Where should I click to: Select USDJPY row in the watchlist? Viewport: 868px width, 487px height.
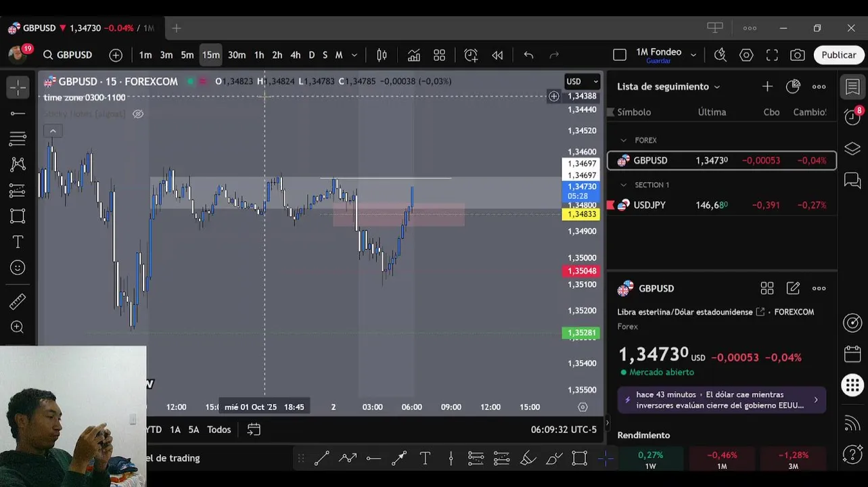[722, 205]
